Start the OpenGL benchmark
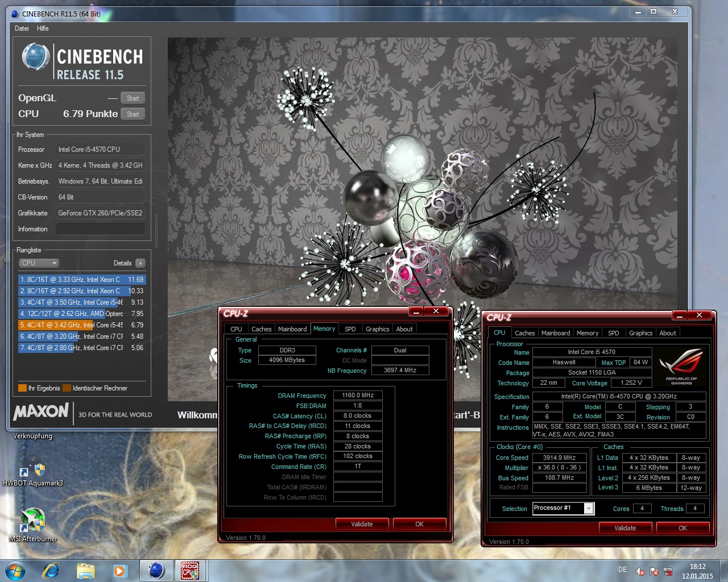This screenshot has width=728, height=582. 133,98
